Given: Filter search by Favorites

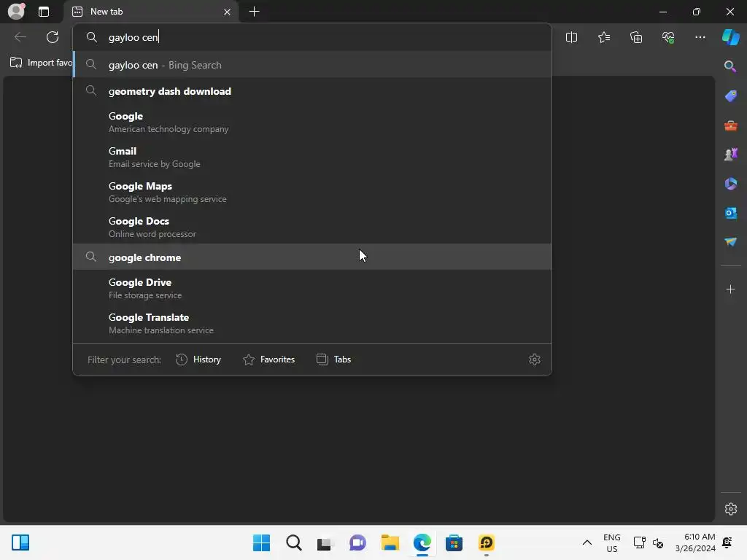Looking at the screenshot, I should tap(268, 359).
